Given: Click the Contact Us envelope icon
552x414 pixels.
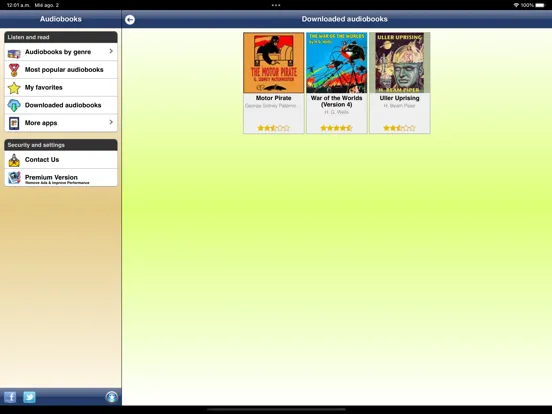Looking at the screenshot, I should (14, 160).
